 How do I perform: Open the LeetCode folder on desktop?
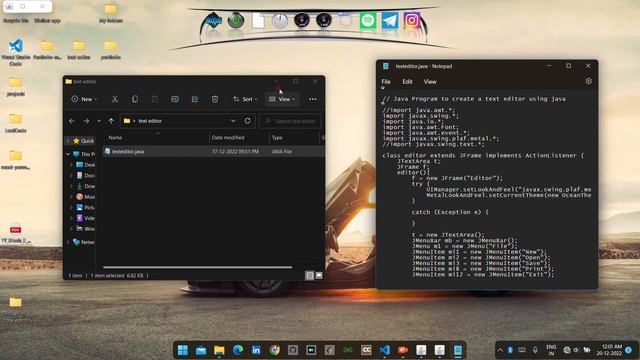tap(16, 123)
